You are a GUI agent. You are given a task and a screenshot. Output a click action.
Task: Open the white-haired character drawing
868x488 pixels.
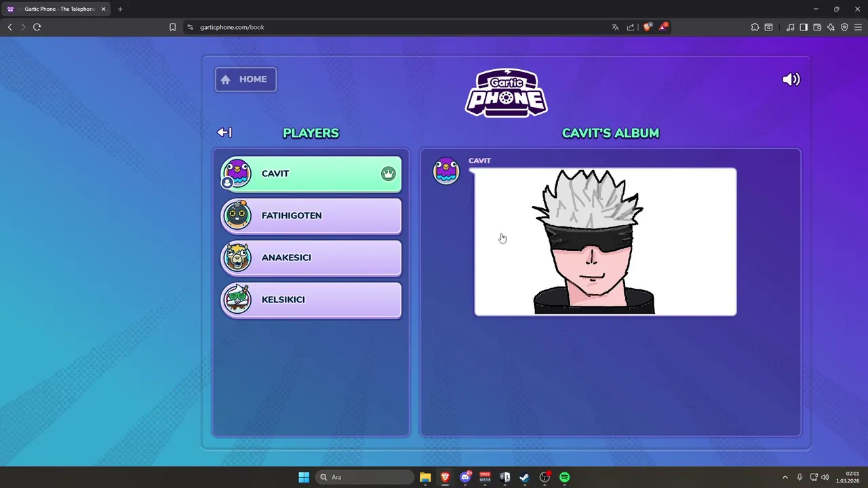point(605,241)
